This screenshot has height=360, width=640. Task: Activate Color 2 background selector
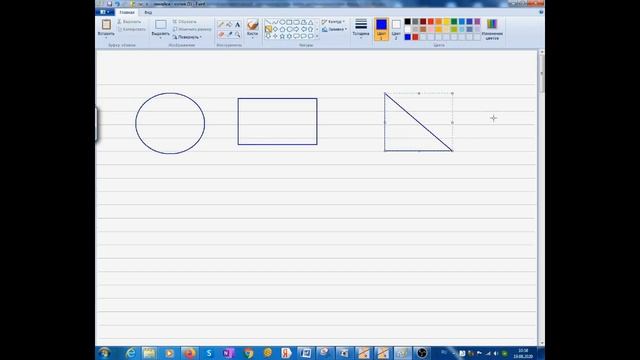[396, 29]
